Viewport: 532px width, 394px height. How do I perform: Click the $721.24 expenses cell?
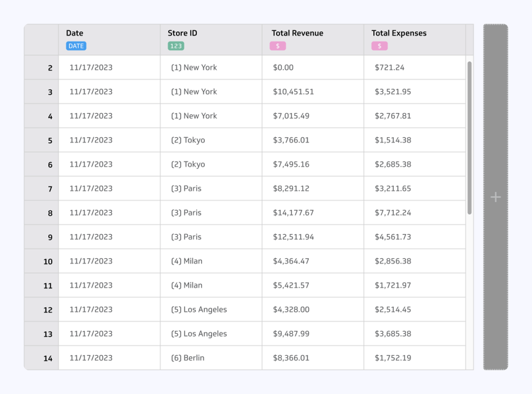coord(415,67)
